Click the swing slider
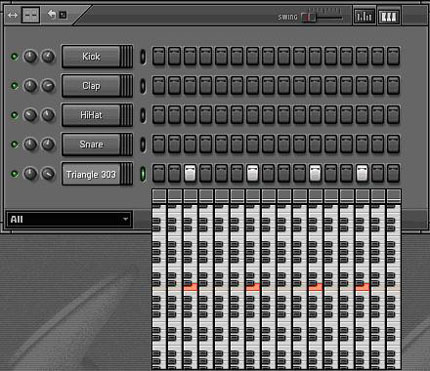 pos(322,17)
